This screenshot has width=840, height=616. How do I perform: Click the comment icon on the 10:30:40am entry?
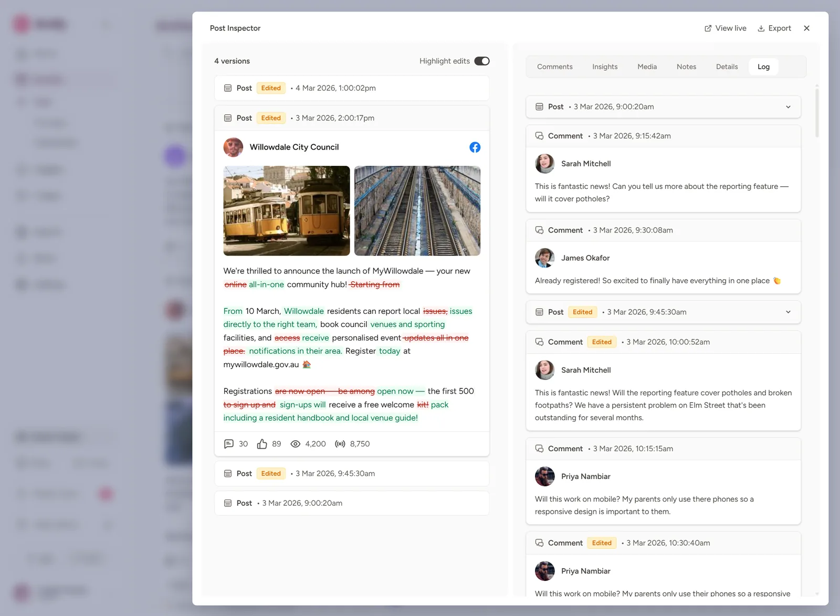[x=539, y=543]
